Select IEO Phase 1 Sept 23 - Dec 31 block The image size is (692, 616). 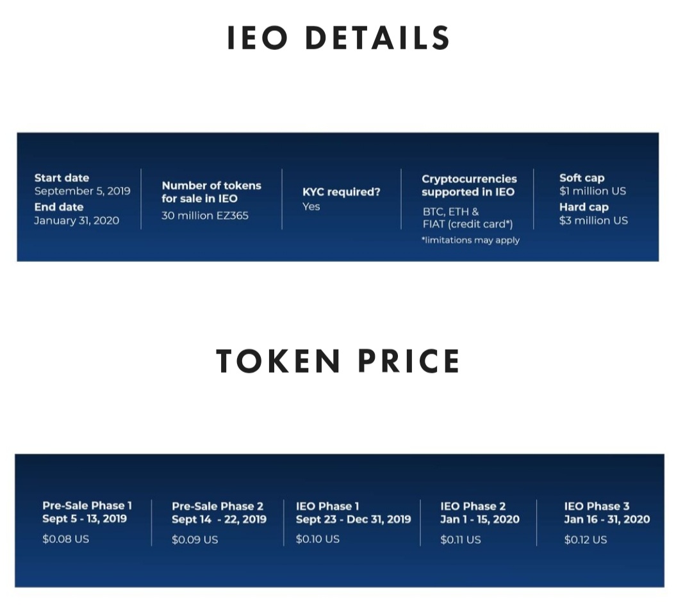pos(354,523)
